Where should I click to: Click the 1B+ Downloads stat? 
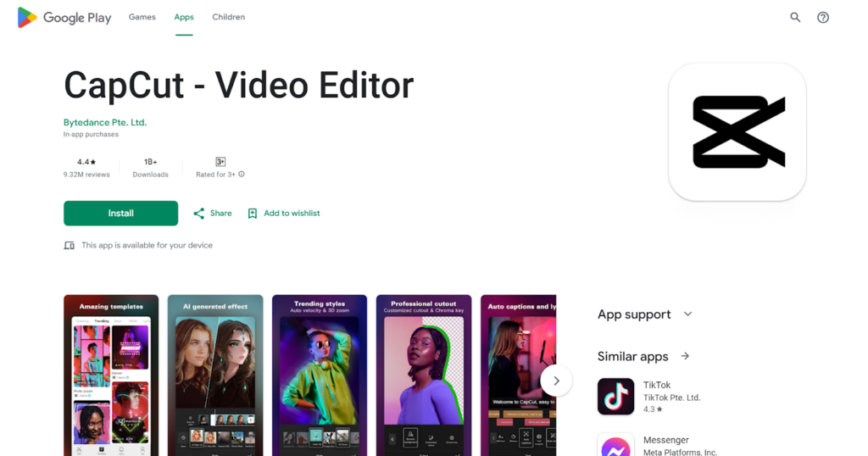151,168
